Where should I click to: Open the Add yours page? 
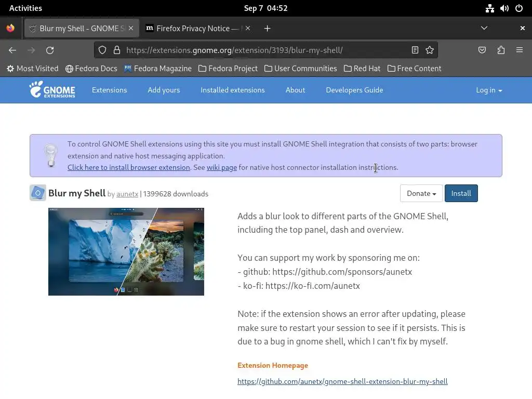[x=164, y=90]
